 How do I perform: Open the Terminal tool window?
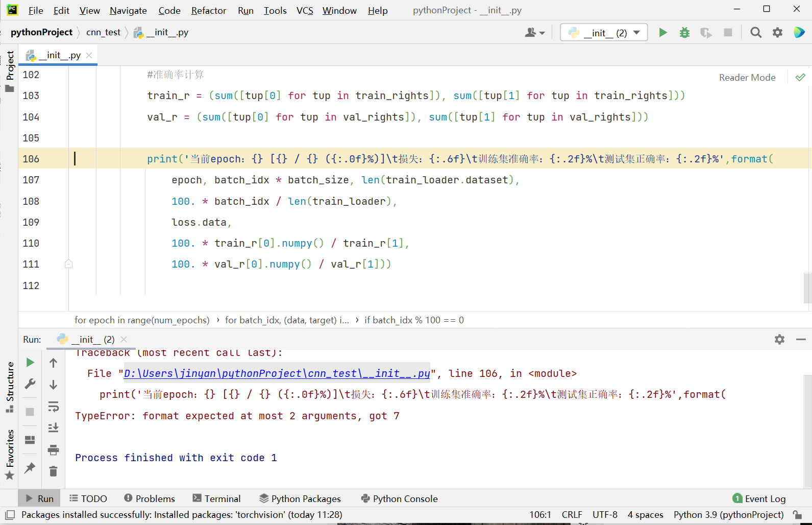[216, 498]
